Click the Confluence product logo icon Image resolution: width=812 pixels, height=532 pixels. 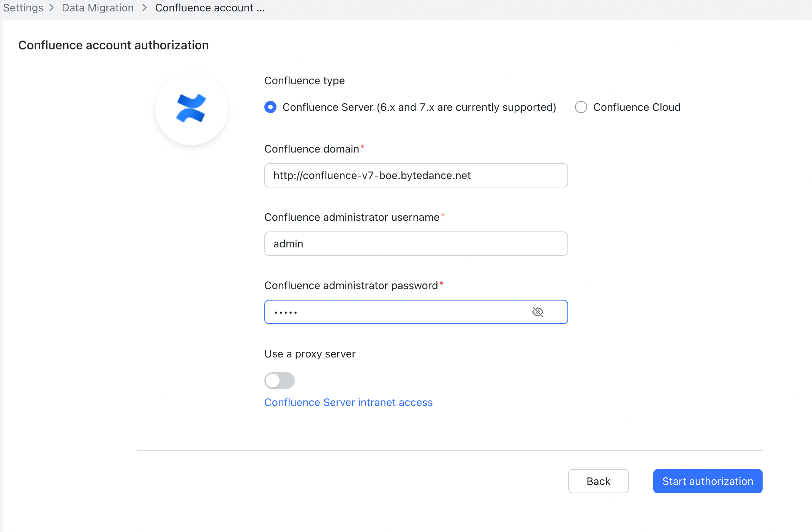coord(191,109)
